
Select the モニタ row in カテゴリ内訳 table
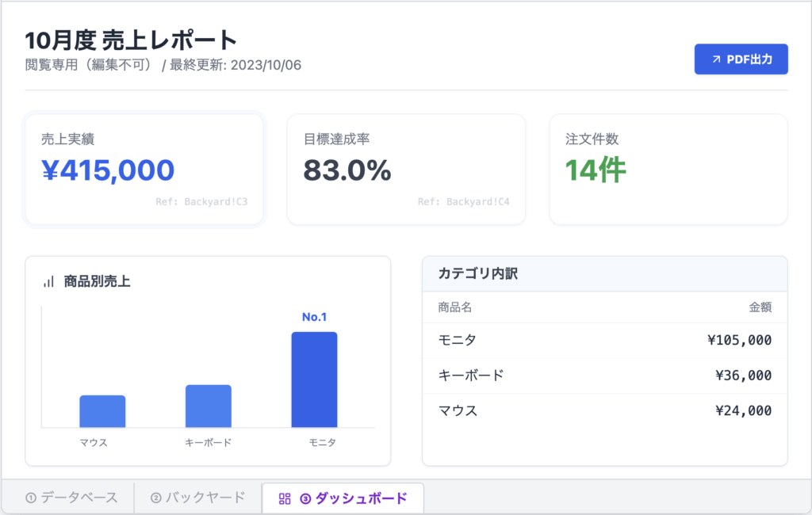tap(605, 339)
